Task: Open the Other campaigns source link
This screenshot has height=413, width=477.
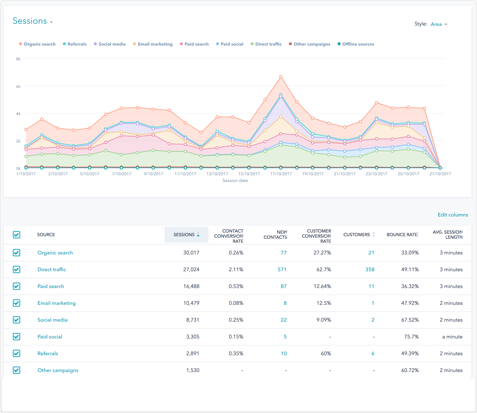Action: [58, 370]
